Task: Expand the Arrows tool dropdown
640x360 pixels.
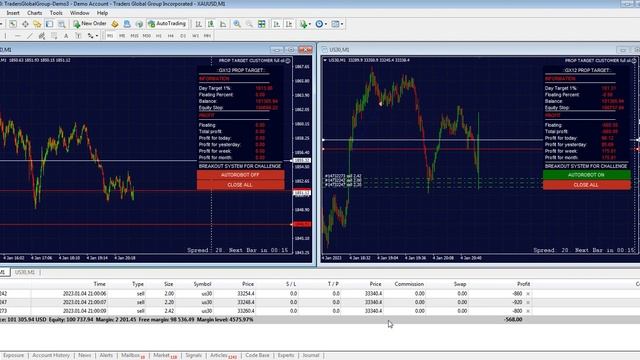Action: point(96,36)
